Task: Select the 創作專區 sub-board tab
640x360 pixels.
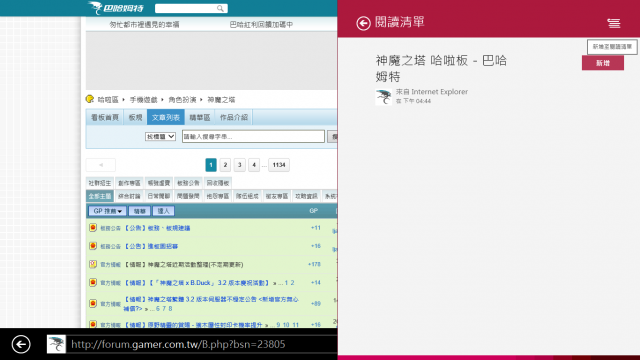Action: (x=129, y=183)
